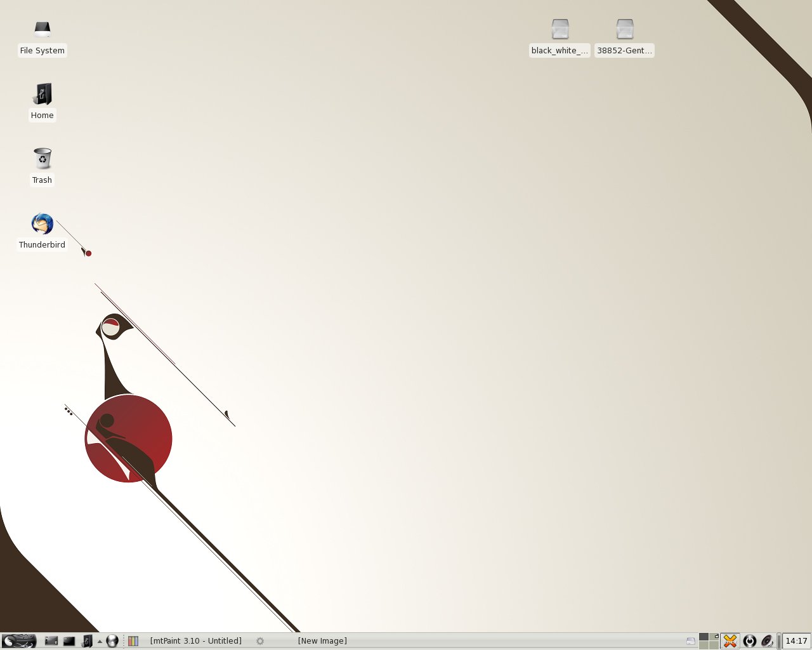Click the first dark terminal launcher in panel
The width and height of the screenshot is (812, 650).
[51, 641]
